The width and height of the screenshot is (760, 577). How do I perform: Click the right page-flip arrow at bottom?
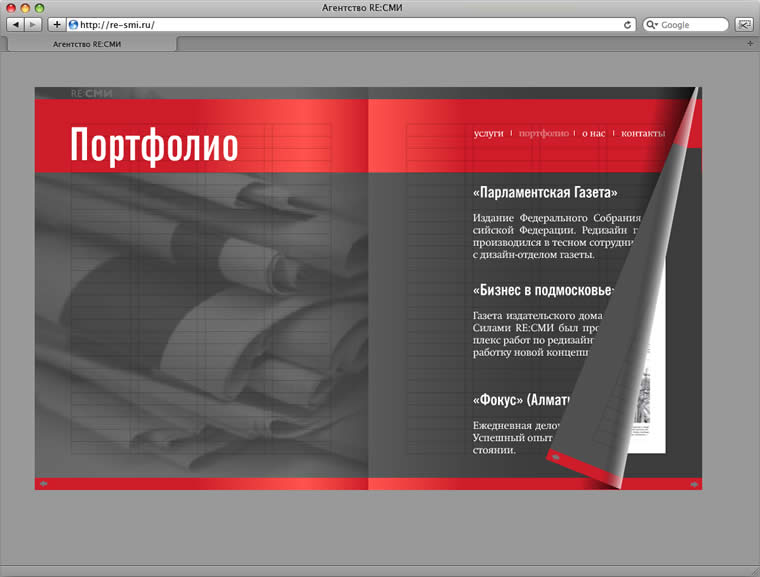coord(694,484)
